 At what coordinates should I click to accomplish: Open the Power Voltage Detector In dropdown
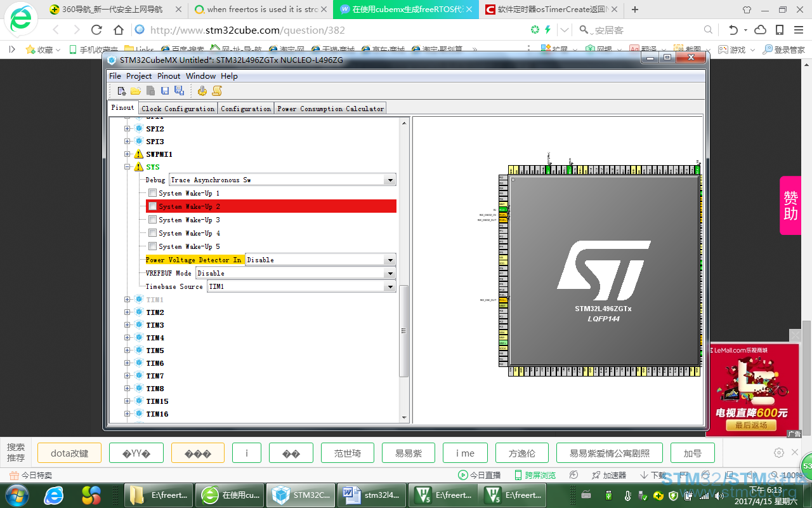pos(390,260)
